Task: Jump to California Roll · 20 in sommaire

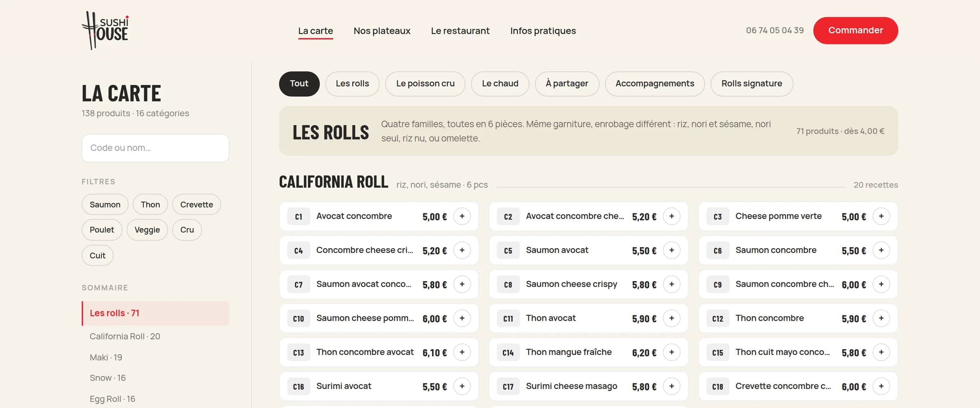Action: point(125,336)
